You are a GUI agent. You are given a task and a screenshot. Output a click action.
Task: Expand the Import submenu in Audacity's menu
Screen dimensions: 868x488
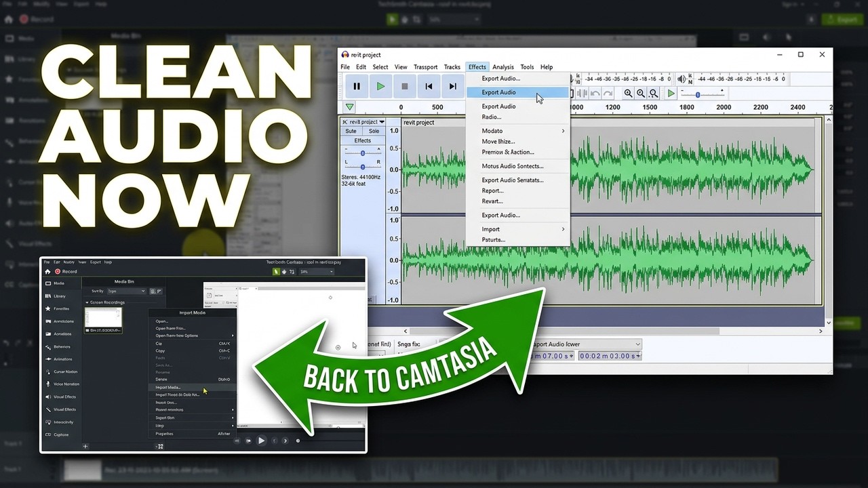[518, 229]
